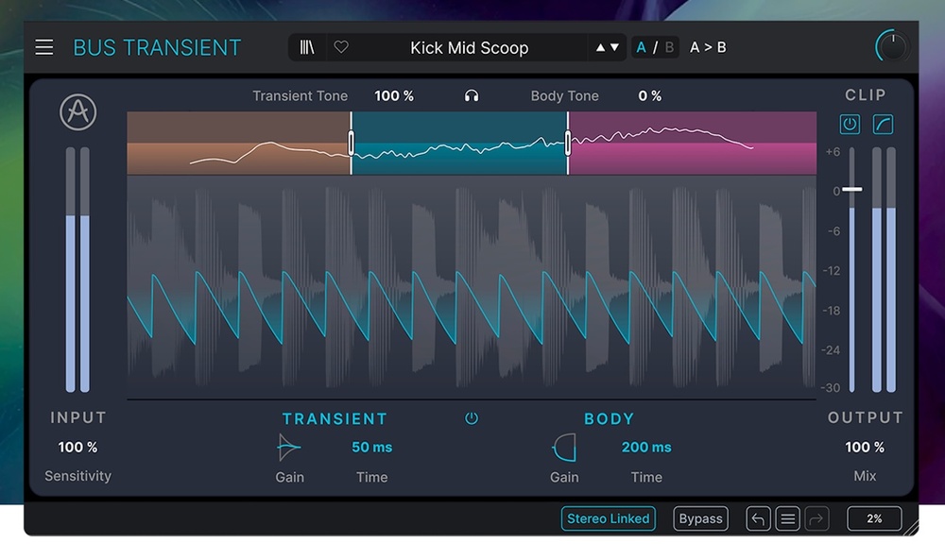
Task: Toggle the center power button between Transient and Body
Action: pos(472,418)
